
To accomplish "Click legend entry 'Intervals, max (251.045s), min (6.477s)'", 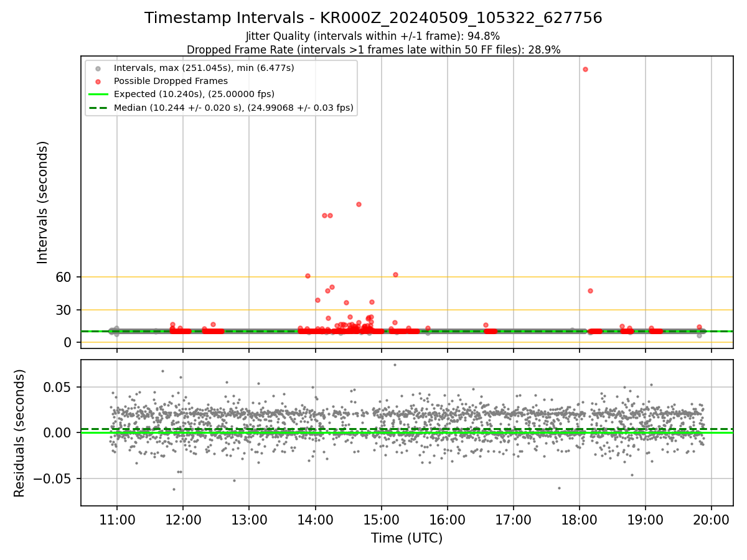I will click(x=204, y=67).
